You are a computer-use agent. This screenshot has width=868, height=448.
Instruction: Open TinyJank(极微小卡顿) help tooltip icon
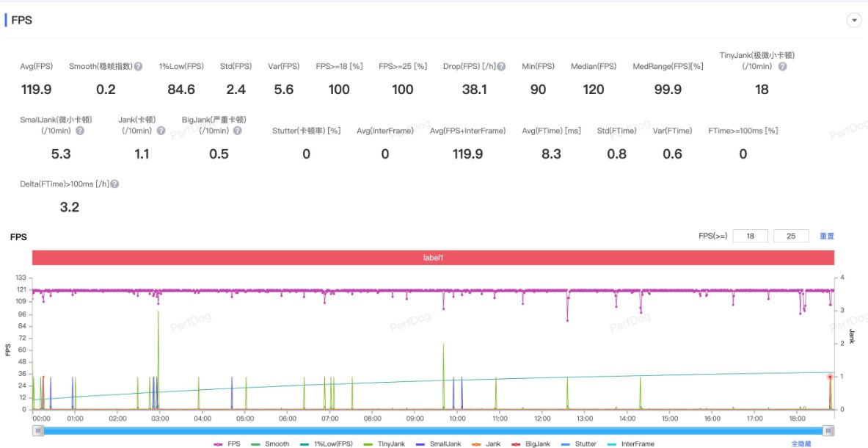782,67
